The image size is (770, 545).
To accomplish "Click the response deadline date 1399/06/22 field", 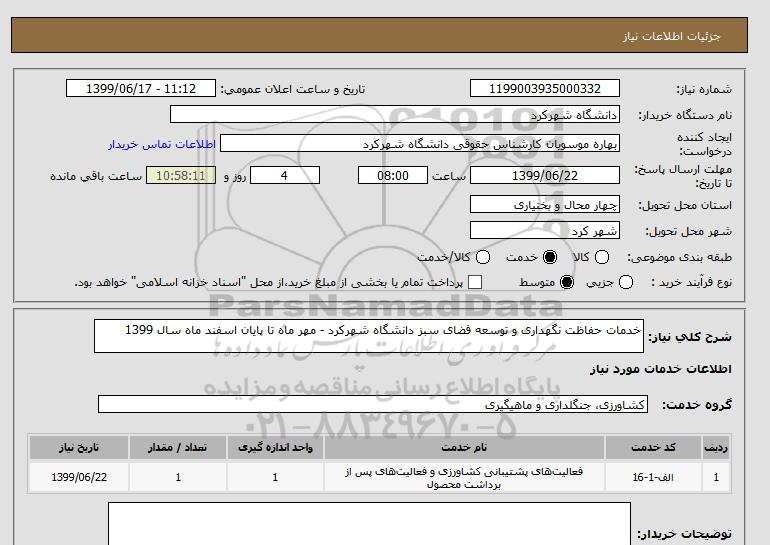I will pos(545,175).
